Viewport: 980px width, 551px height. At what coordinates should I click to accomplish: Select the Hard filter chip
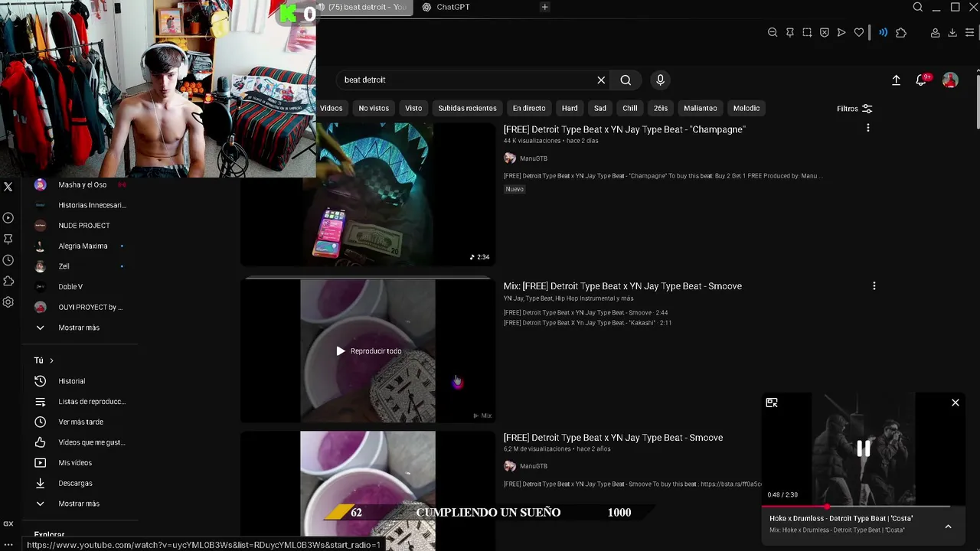coord(570,108)
